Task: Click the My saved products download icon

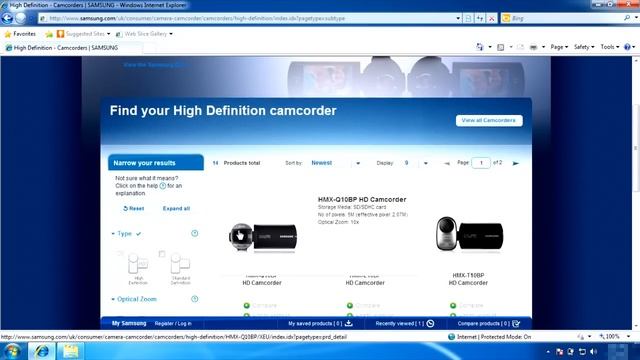Action: [x=349, y=323]
